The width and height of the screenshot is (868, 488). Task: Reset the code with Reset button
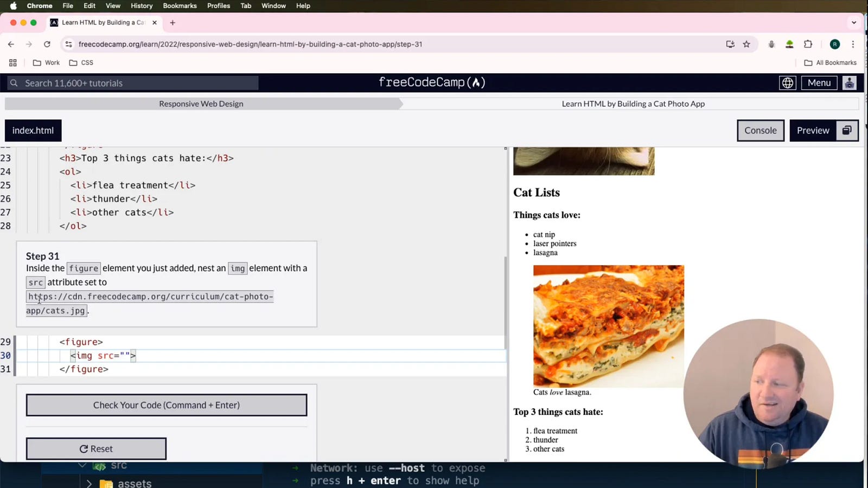click(x=96, y=449)
